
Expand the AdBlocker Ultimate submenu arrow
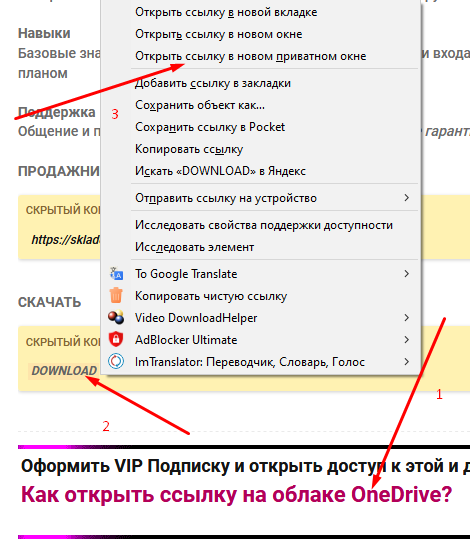[407, 340]
